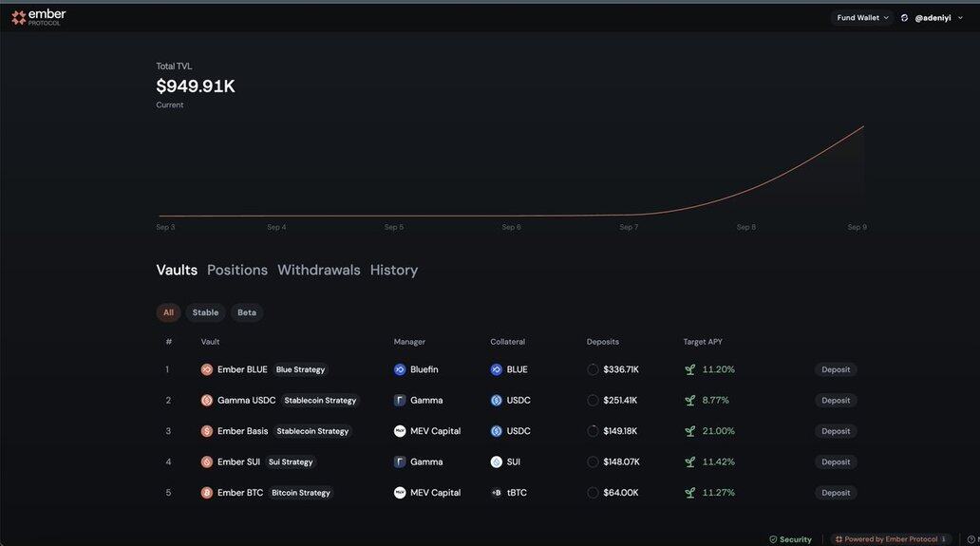Click the 11.27% target APY value
Viewport: 980px width, 546px height.
tap(718, 493)
